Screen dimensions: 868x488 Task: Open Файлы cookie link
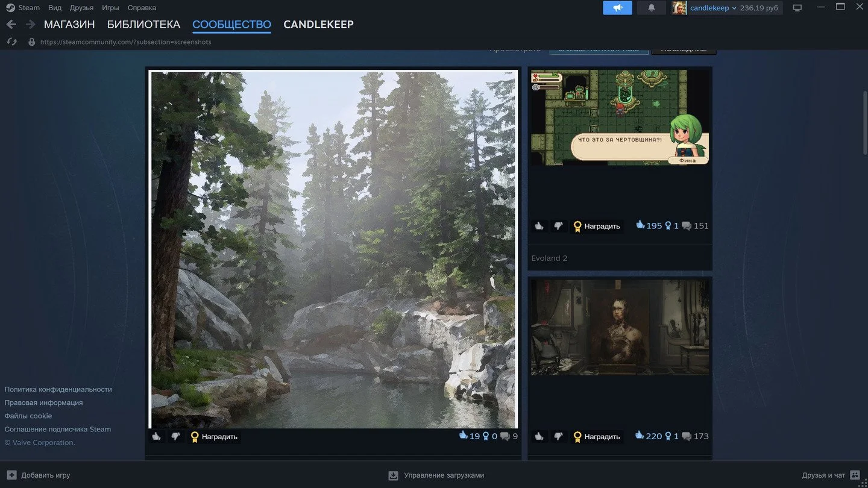28,416
